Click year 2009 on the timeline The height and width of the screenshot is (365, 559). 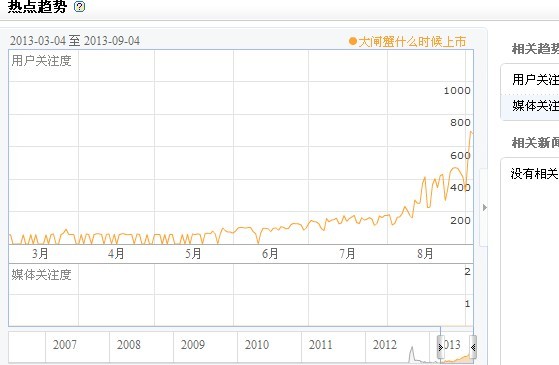click(193, 345)
